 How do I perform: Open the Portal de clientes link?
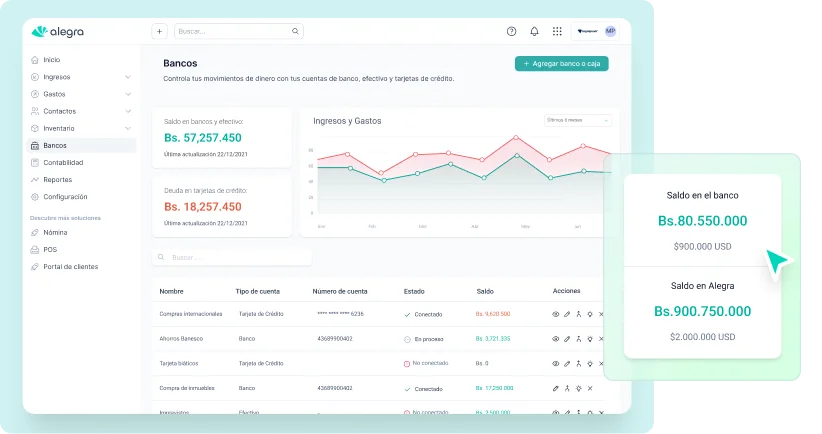pos(70,267)
